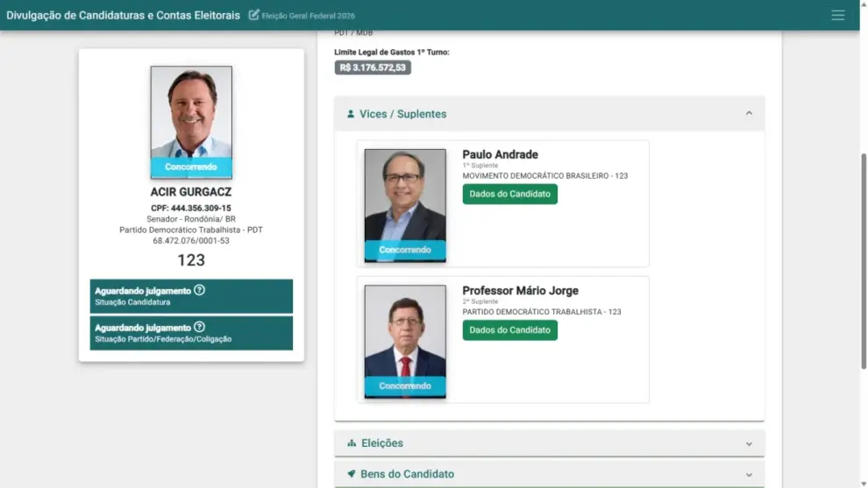Click the edit election pencil icon

[253, 15]
